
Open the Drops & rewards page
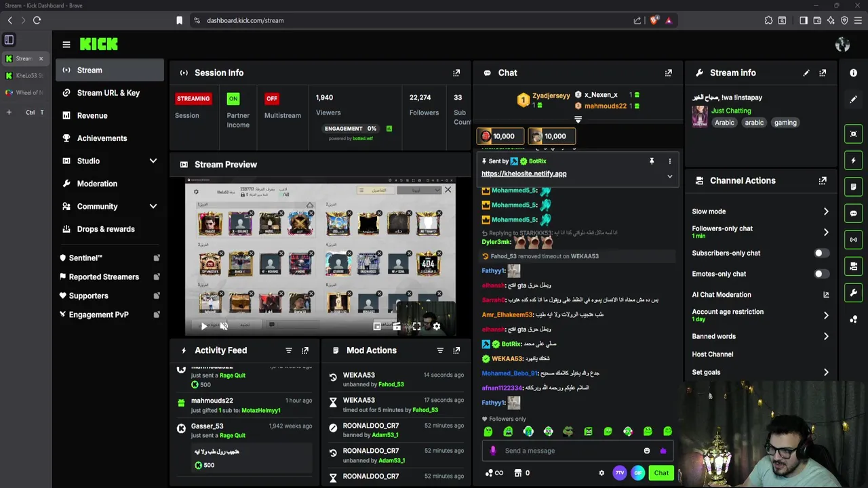pos(110,229)
